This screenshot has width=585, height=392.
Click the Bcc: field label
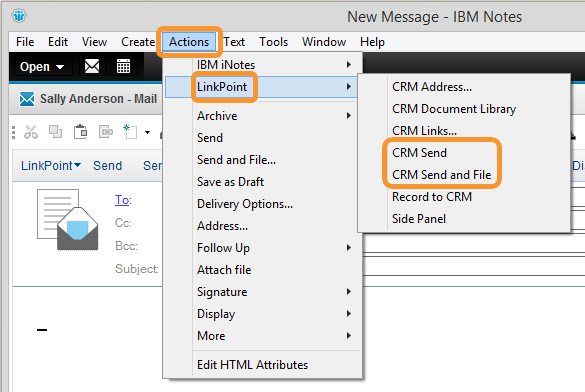[126, 246]
